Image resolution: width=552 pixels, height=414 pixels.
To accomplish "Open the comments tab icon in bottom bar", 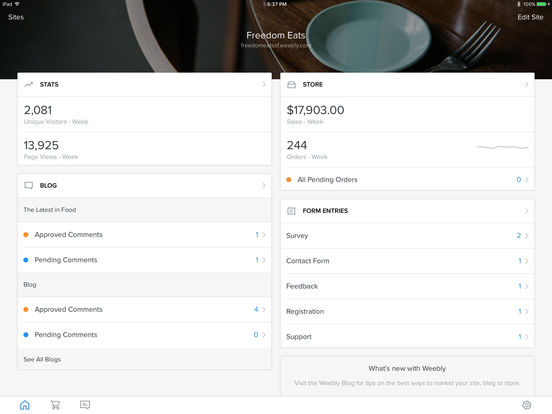I will (x=85, y=405).
